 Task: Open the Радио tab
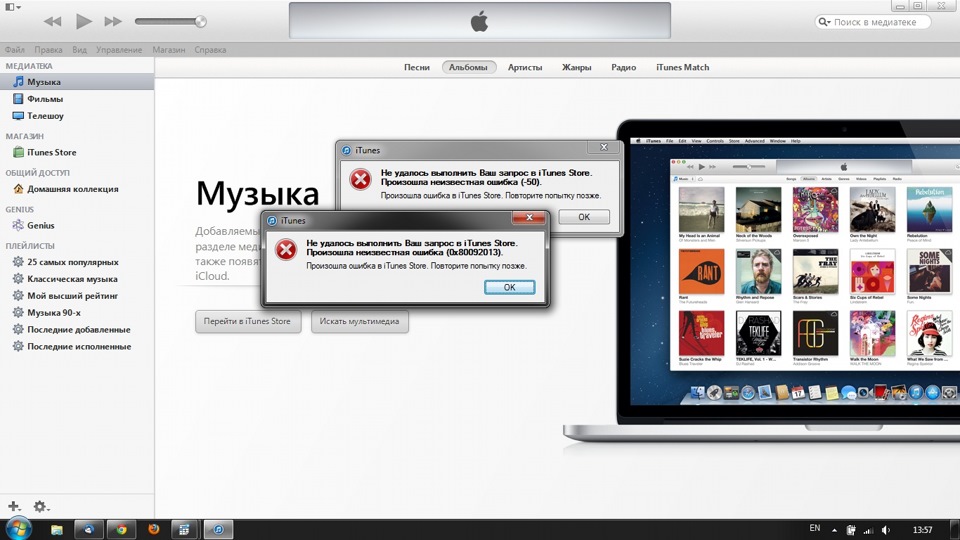pos(623,67)
